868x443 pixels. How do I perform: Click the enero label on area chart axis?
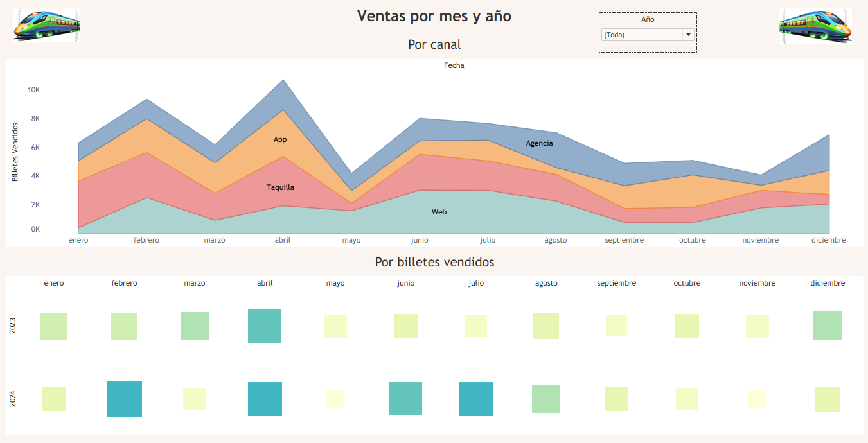(x=78, y=240)
